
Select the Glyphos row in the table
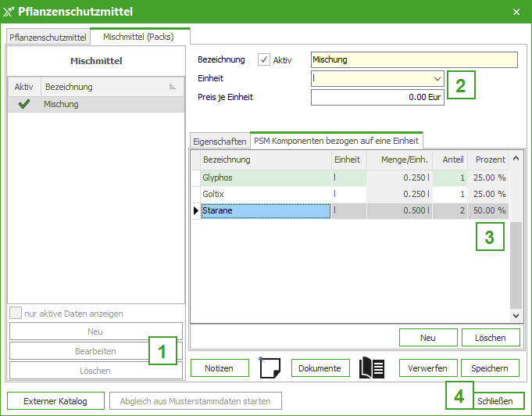click(266, 178)
